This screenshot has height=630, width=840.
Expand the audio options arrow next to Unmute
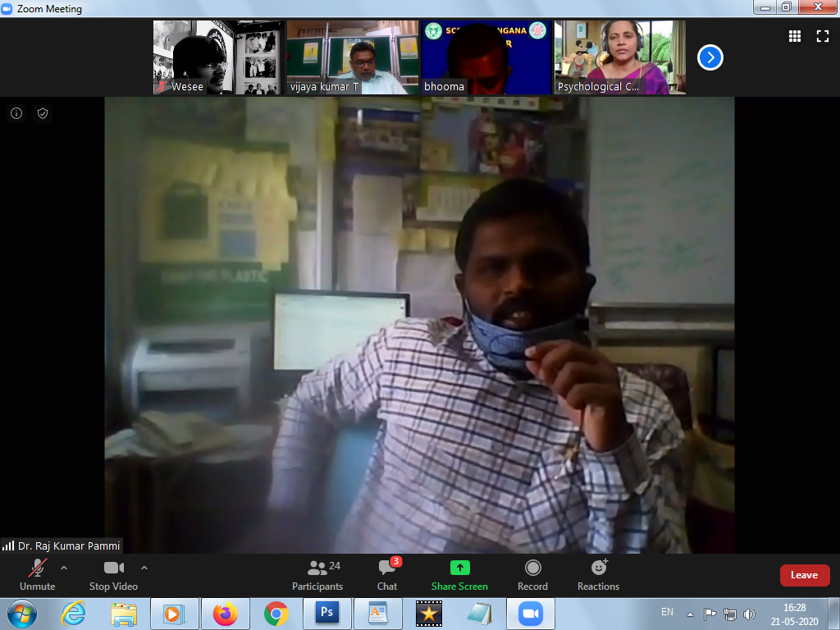click(64, 568)
